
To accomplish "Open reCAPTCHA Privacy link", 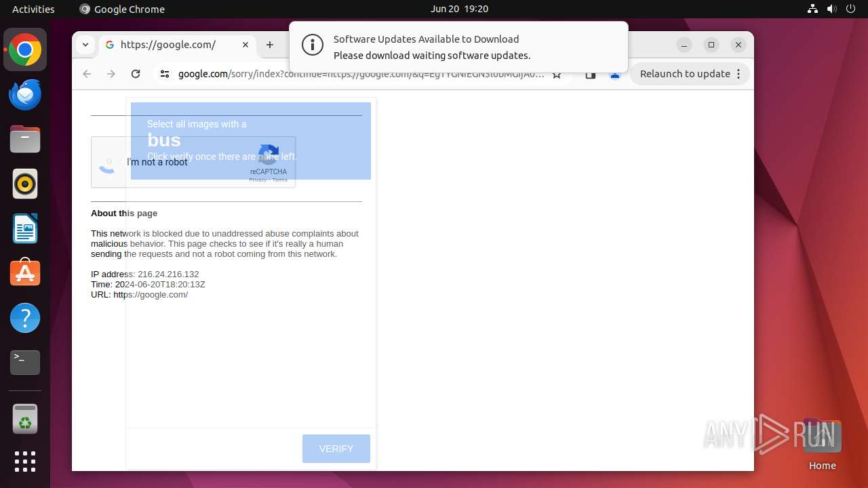I will (258, 180).
